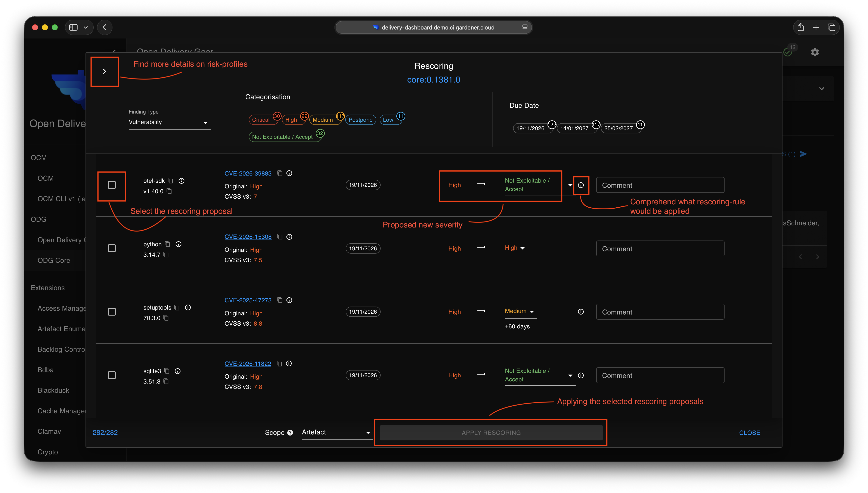This screenshot has height=493, width=868.
Task: View rescoring-rule info for otel-sdk row
Action: click(581, 185)
